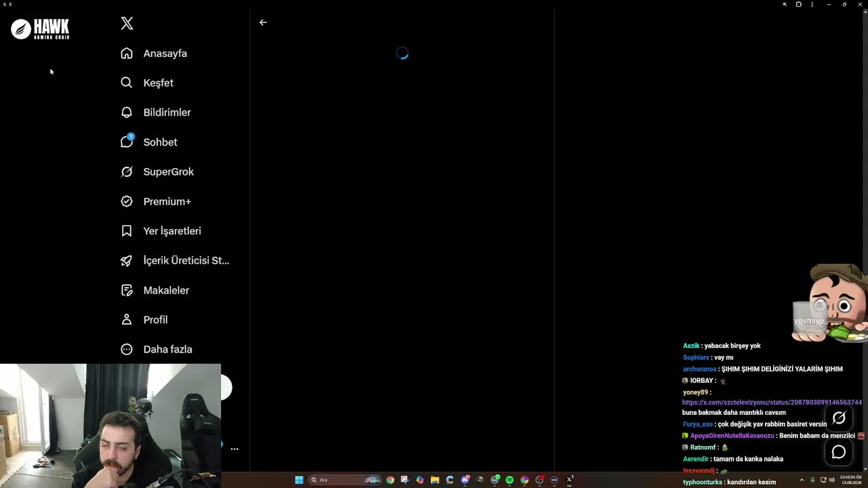Image resolution: width=868 pixels, height=488 pixels.
Task: Click chat username ApoyaGirenNutellaKavanozu
Action: coord(732,435)
